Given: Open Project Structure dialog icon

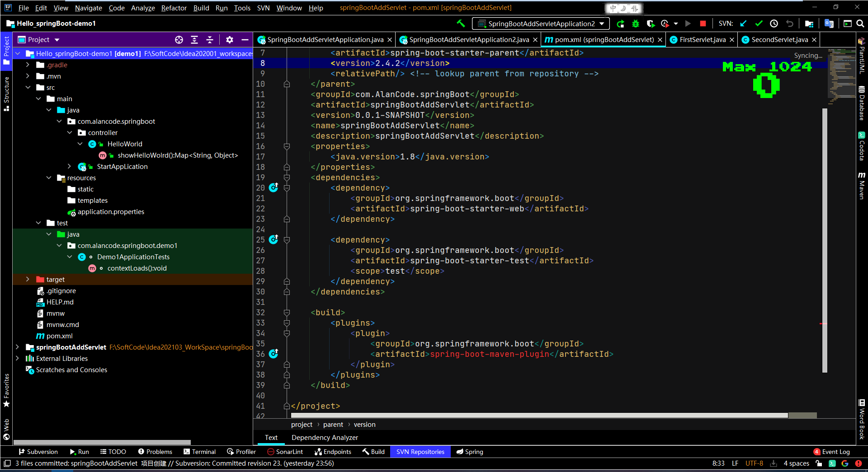Looking at the screenshot, I should click(809, 23).
